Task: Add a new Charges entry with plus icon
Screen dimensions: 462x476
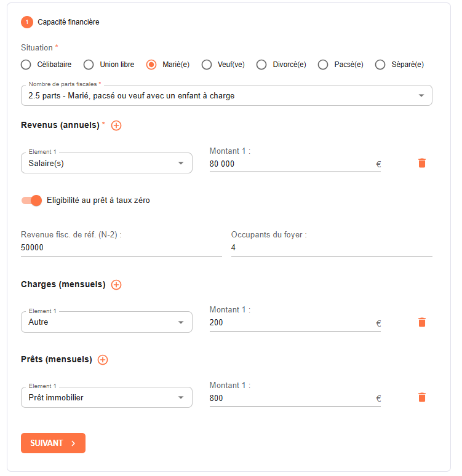Action: point(116,285)
